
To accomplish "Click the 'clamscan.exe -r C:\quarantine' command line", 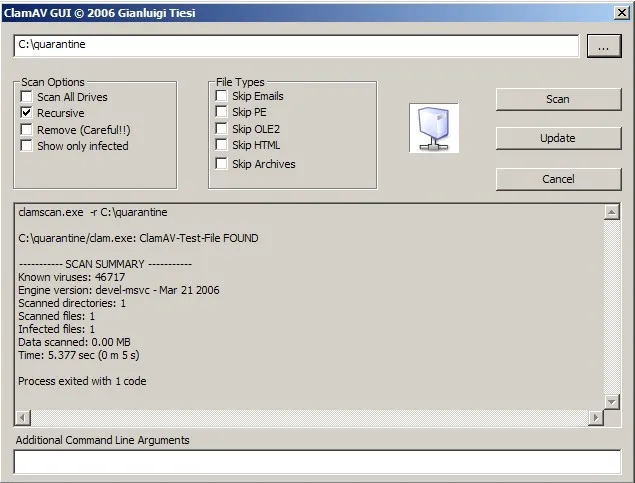I will point(93,212).
